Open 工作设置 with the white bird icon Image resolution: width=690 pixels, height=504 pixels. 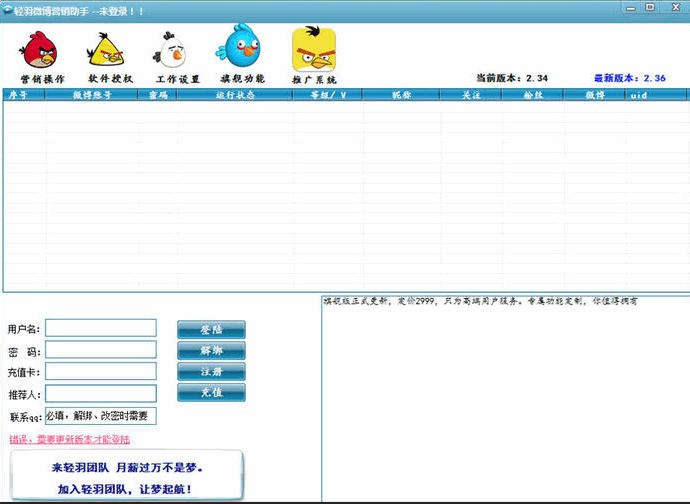coord(177,56)
